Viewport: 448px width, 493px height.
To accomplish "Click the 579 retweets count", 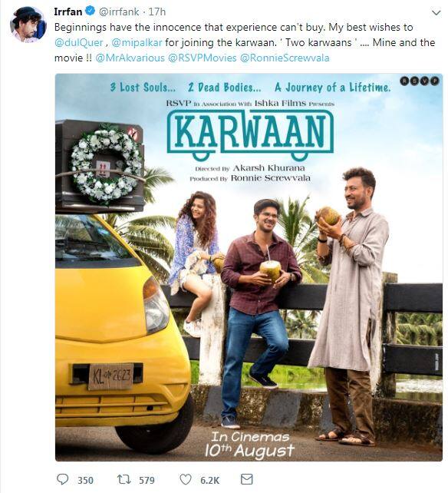I will click(147, 480).
